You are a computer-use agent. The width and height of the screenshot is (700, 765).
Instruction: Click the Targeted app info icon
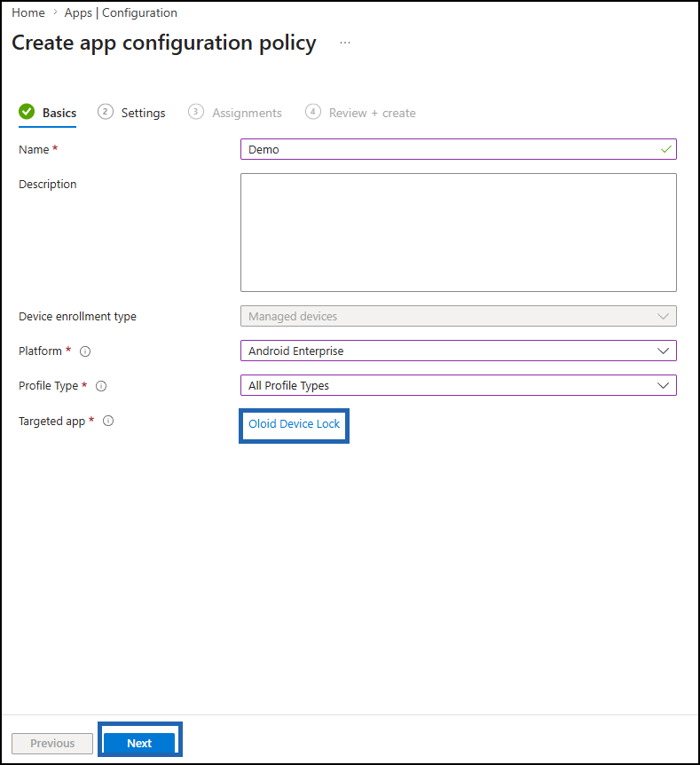pyautogui.click(x=108, y=421)
